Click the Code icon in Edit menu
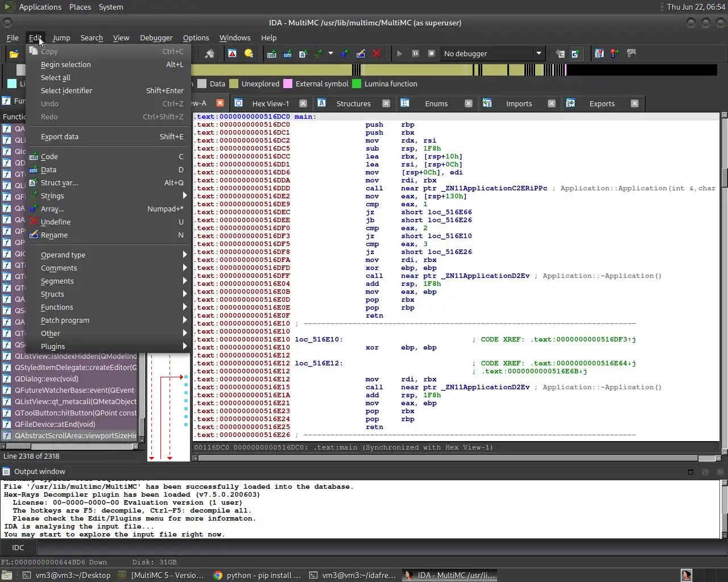The height and width of the screenshot is (582, 728). click(34, 156)
